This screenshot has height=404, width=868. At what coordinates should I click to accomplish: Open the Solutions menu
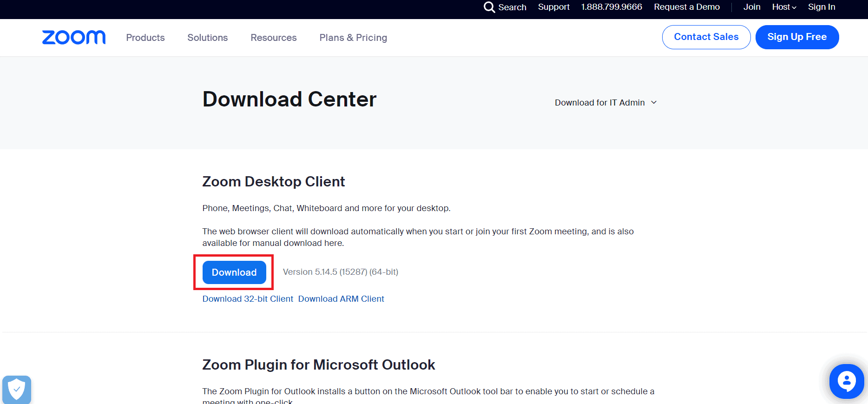[208, 38]
